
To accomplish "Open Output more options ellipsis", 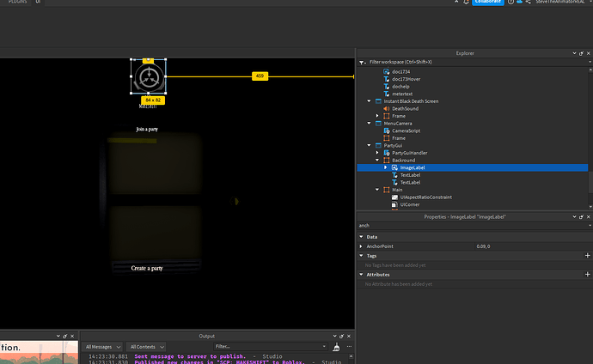I will 349,346.
